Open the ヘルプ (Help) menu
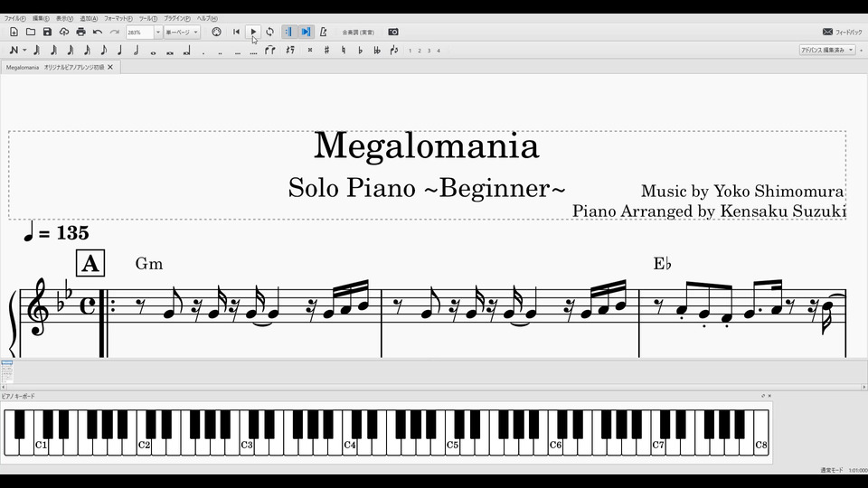Screen dimensions: 868x488 207,18
